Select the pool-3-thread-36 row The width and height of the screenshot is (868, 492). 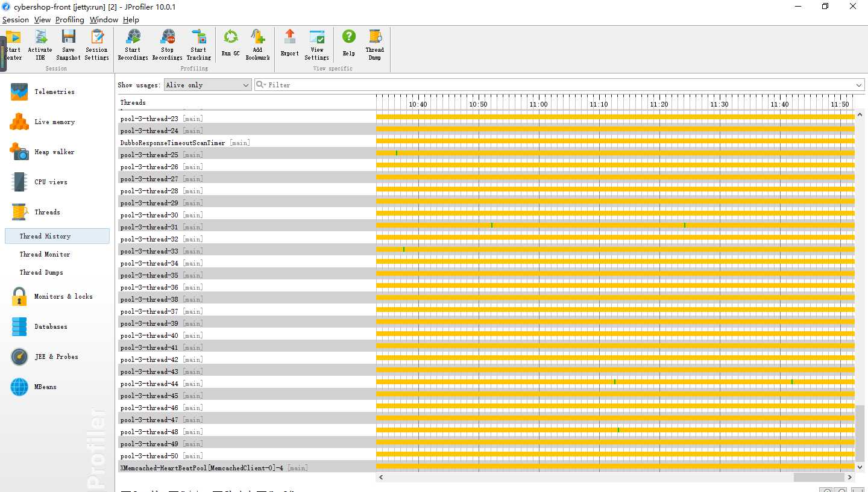[486, 287]
